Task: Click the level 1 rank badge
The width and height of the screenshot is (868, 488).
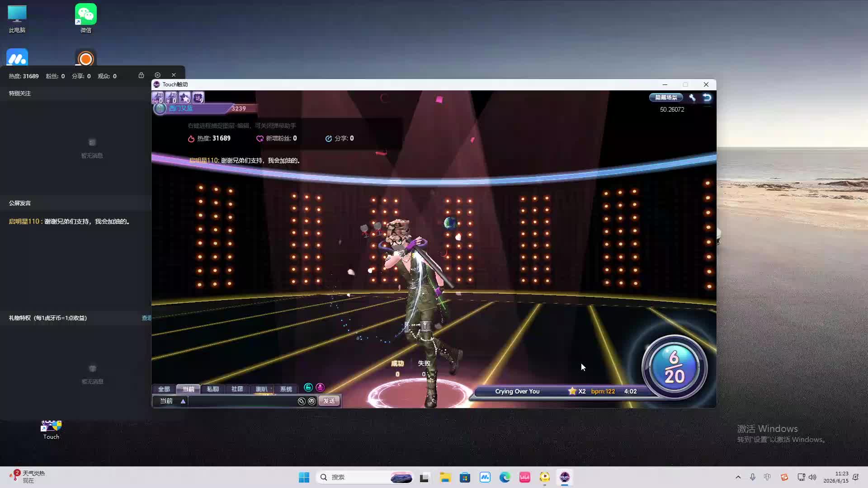Action: pos(160,108)
